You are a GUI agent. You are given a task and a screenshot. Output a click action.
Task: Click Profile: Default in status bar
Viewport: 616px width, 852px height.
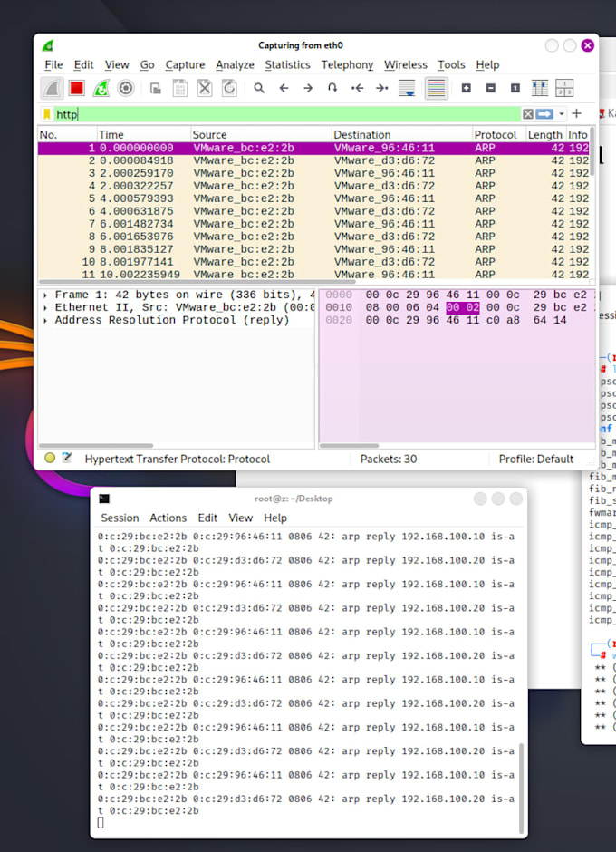[535, 460]
